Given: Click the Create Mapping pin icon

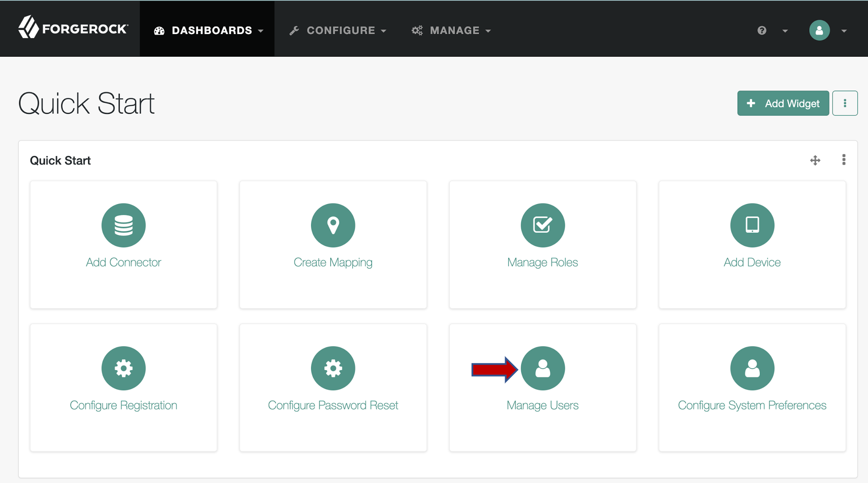Looking at the screenshot, I should coord(333,225).
